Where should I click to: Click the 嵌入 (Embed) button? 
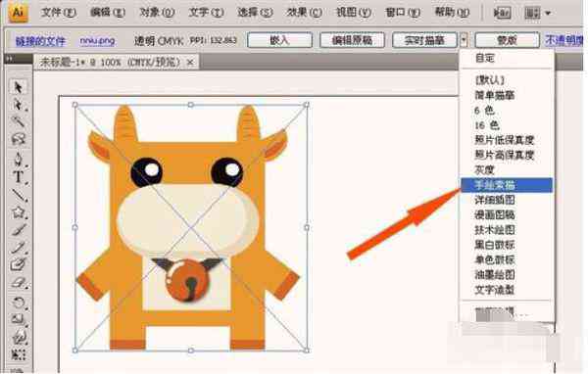[x=279, y=40]
